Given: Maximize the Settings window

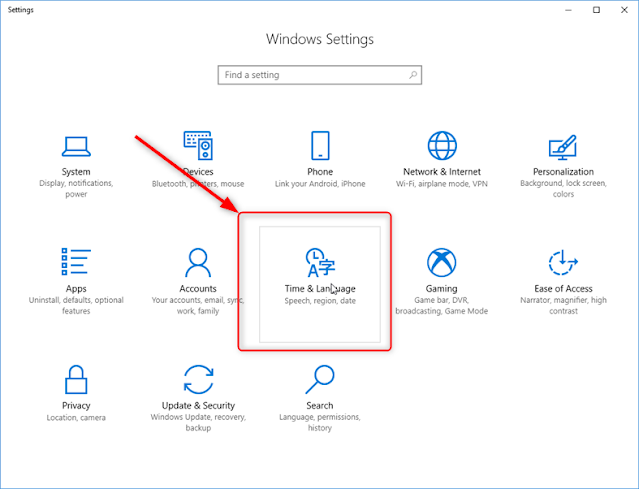Looking at the screenshot, I should coord(596,10).
